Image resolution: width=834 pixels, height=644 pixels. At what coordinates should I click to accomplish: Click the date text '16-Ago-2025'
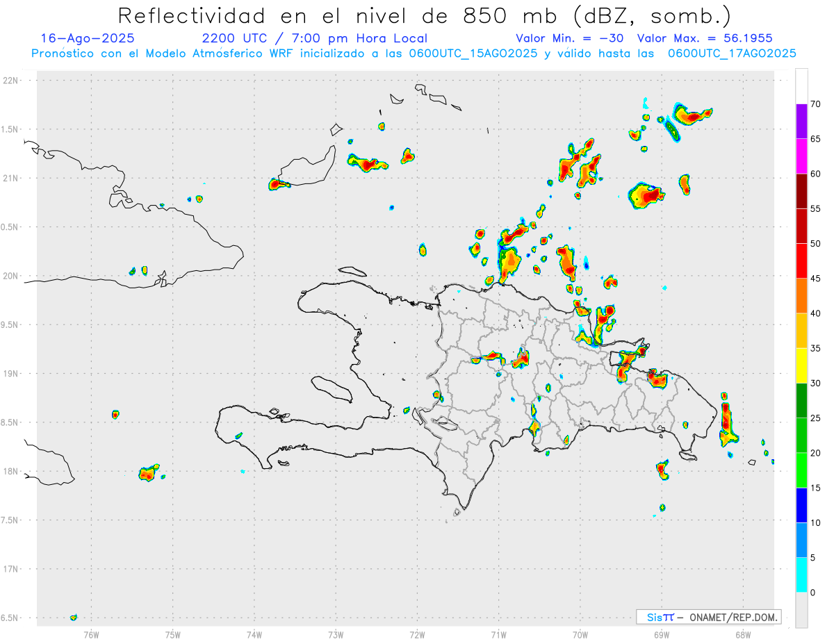pyautogui.click(x=88, y=39)
